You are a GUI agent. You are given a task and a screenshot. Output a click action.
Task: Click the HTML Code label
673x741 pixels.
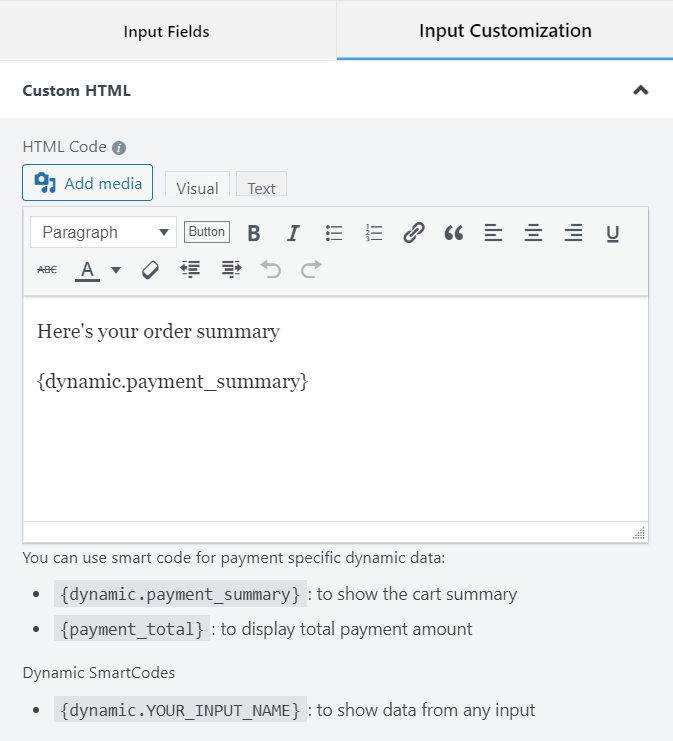(64, 147)
